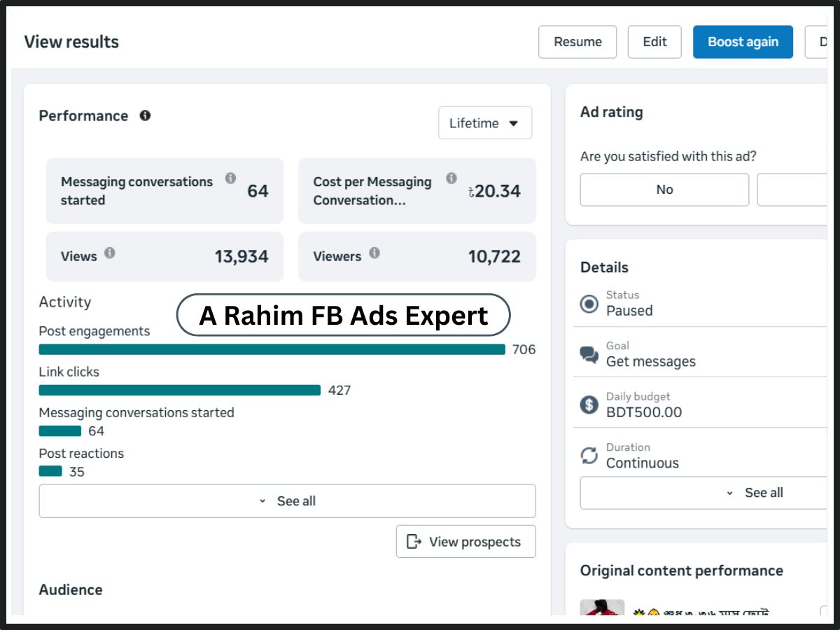Image resolution: width=840 pixels, height=630 pixels.
Task: Click the Edit button
Action: (654, 42)
